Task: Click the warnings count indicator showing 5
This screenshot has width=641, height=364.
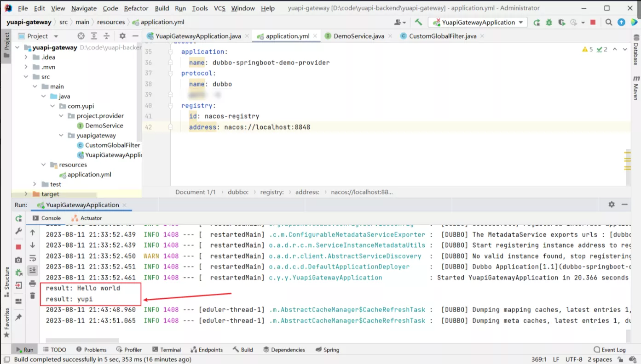Action: [588, 49]
